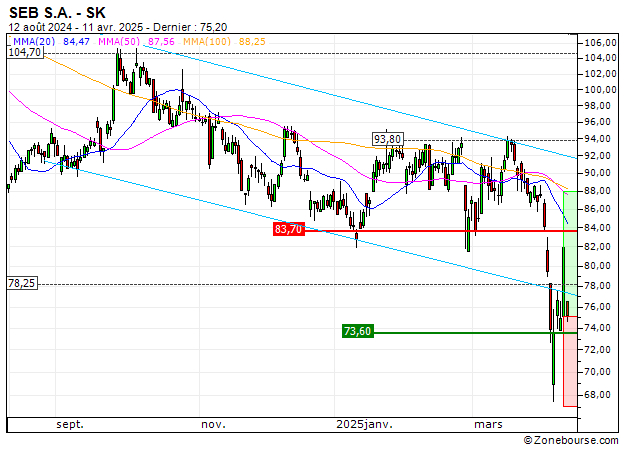Click the 106,00 price axis tick
Viewport: 625px width, 450px height.
600,43
